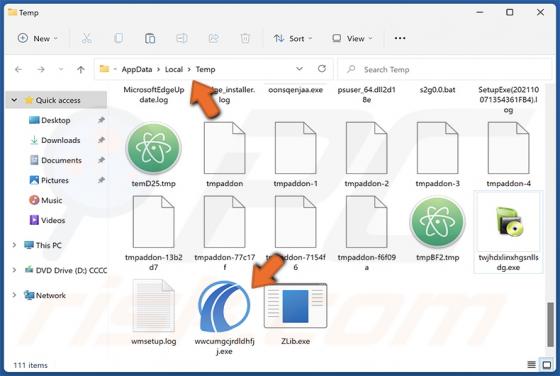The image size is (560, 376).
Task: Select the tmpaddon-77c17f file
Action: [x=225, y=234]
